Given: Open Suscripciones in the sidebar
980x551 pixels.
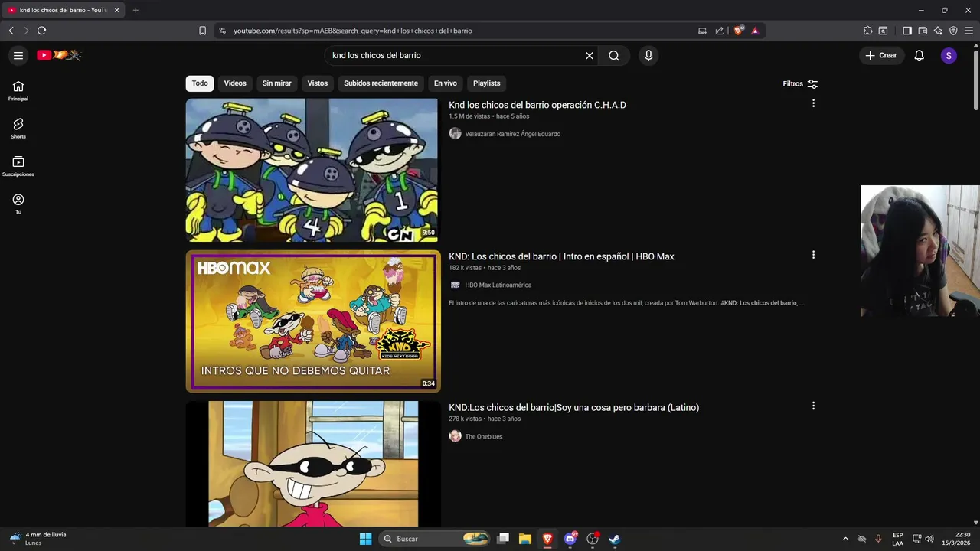Looking at the screenshot, I should point(18,166).
